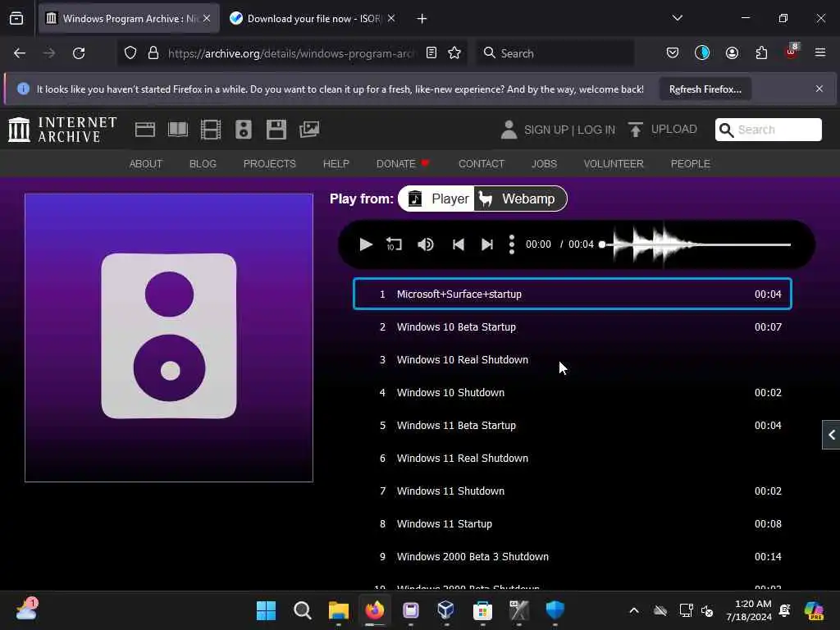840x630 pixels.
Task: Dismiss the Firefox refresh notification bar
Action: click(819, 89)
